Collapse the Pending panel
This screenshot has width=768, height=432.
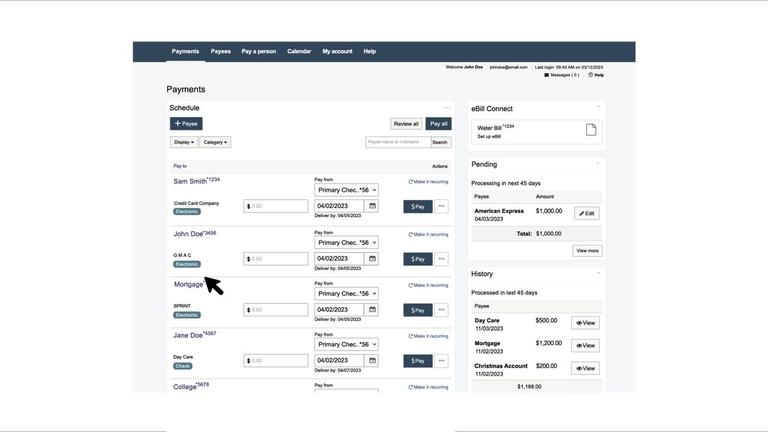[598, 163]
